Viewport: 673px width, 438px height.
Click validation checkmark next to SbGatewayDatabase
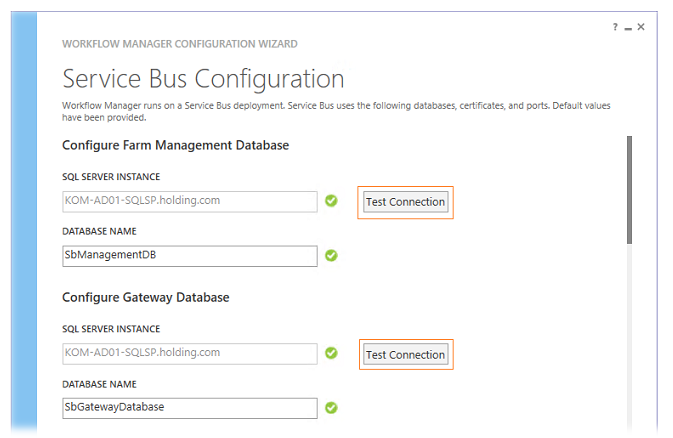[331, 408]
